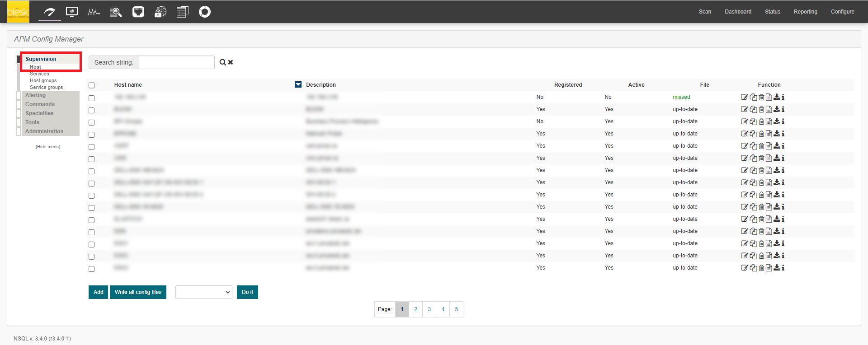Tick the checkbox of the last host row
868x345 pixels.
(x=92, y=269)
